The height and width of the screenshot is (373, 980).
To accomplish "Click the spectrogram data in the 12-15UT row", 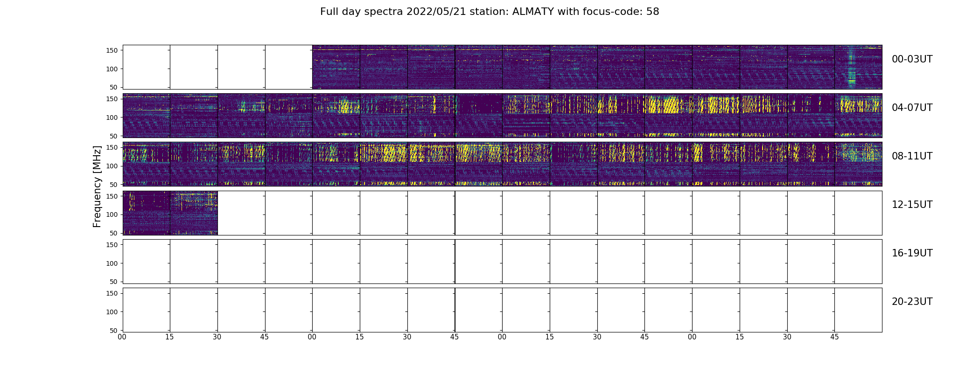I will (x=170, y=213).
